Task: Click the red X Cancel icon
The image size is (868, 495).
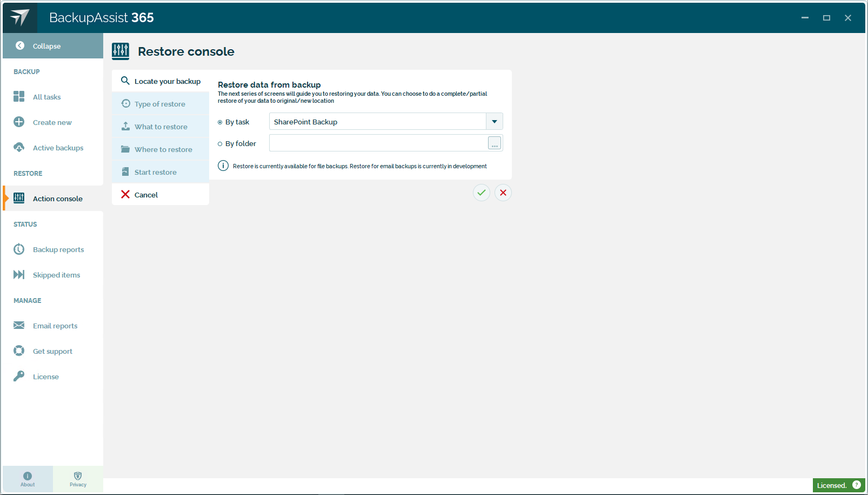Action: 125,194
